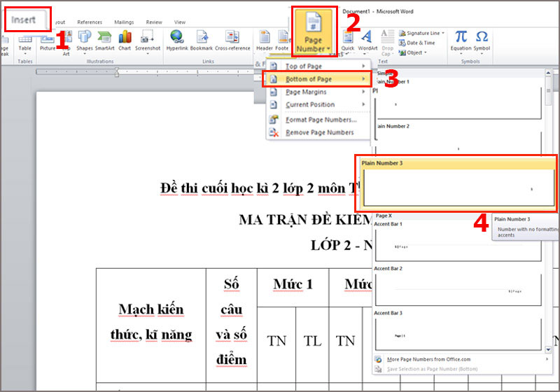Choose Top of Page menu entry

point(318,66)
